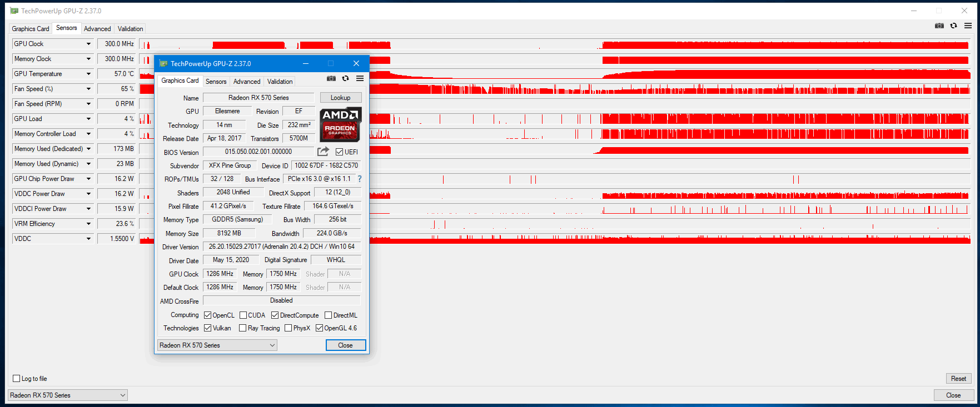Click the Bus Interface question mark
Viewport: 980px width, 407px height.
360,179
